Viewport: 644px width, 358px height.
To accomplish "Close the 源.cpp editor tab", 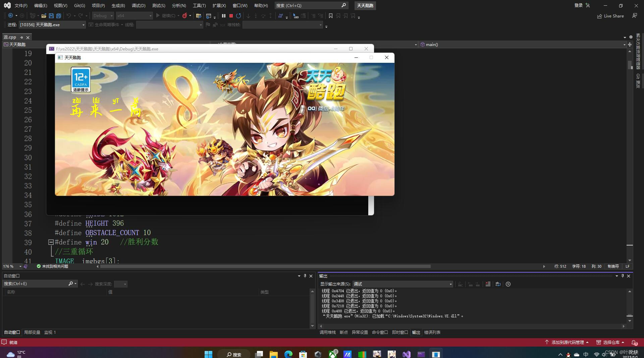I will click(x=28, y=37).
